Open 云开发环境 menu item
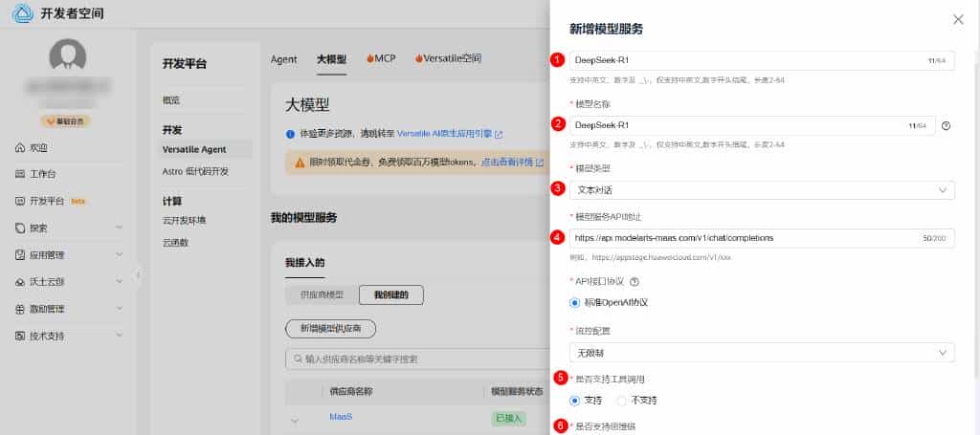Viewport: 980px width, 435px height. pos(184,220)
